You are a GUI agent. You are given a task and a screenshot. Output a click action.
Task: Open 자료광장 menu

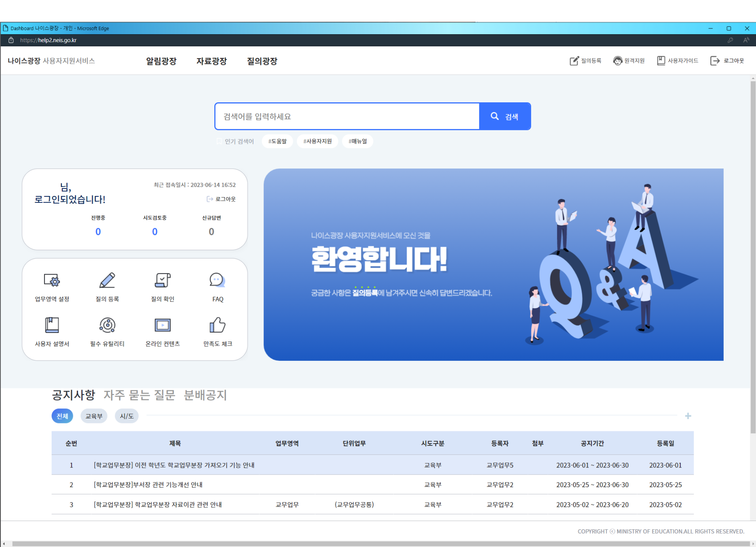point(211,61)
